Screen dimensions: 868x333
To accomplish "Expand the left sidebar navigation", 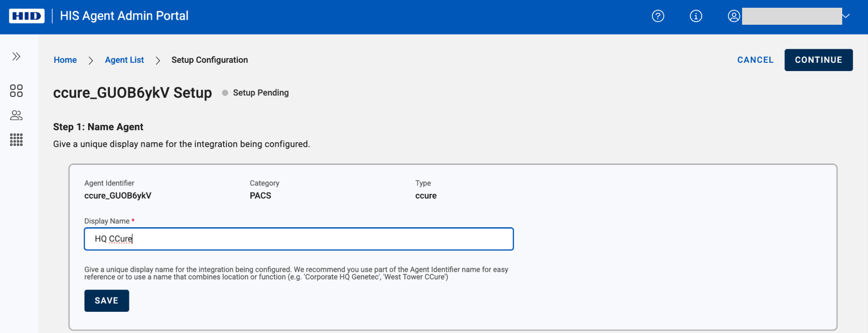I will (17, 56).
